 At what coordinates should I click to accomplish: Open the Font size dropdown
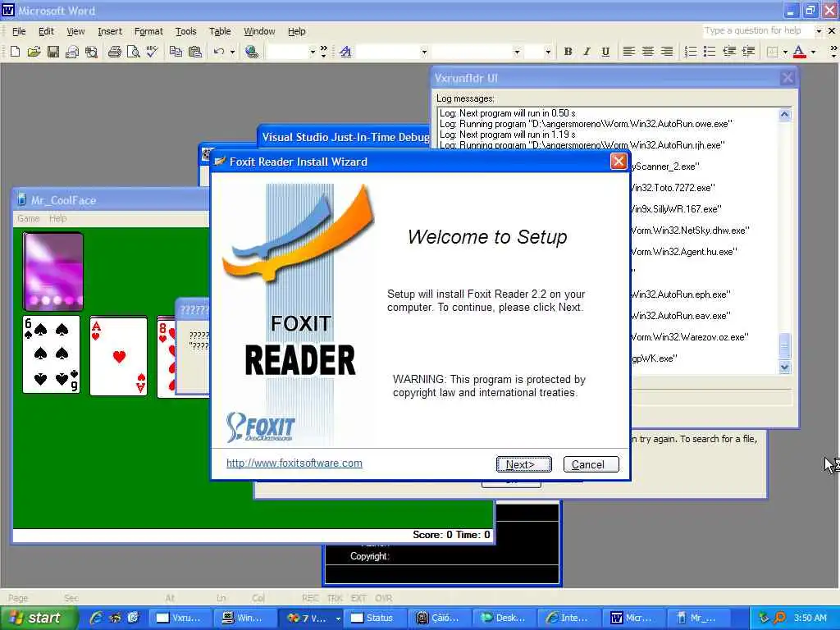(x=547, y=52)
